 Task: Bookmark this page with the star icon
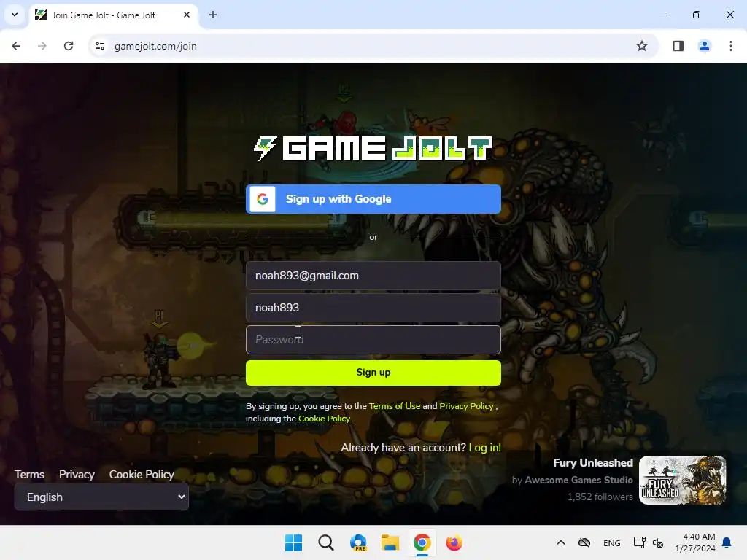[x=642, y=46]
